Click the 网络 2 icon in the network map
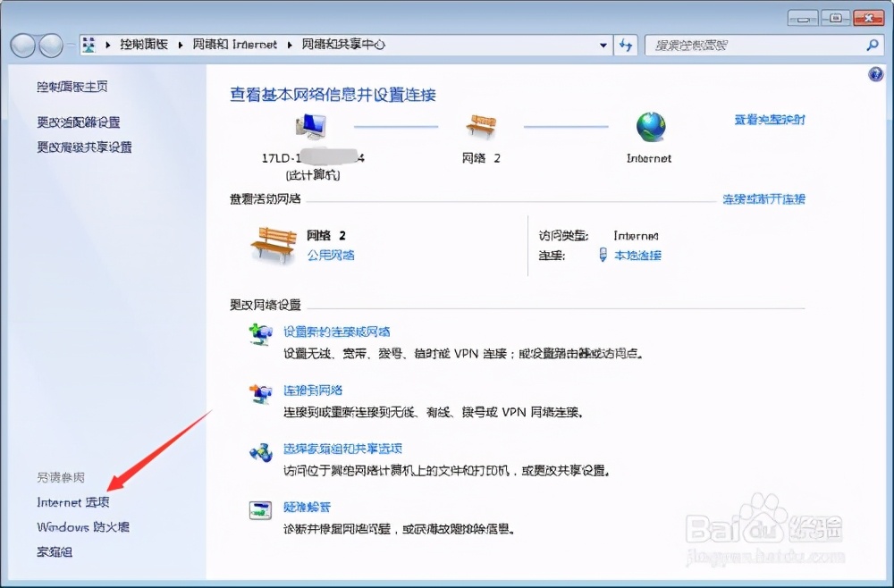Viewport: 894px width, 588px height. coord(482,125)
